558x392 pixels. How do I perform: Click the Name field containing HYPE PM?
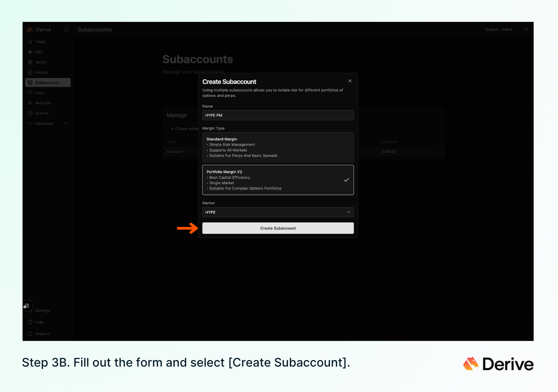point(278,115)
